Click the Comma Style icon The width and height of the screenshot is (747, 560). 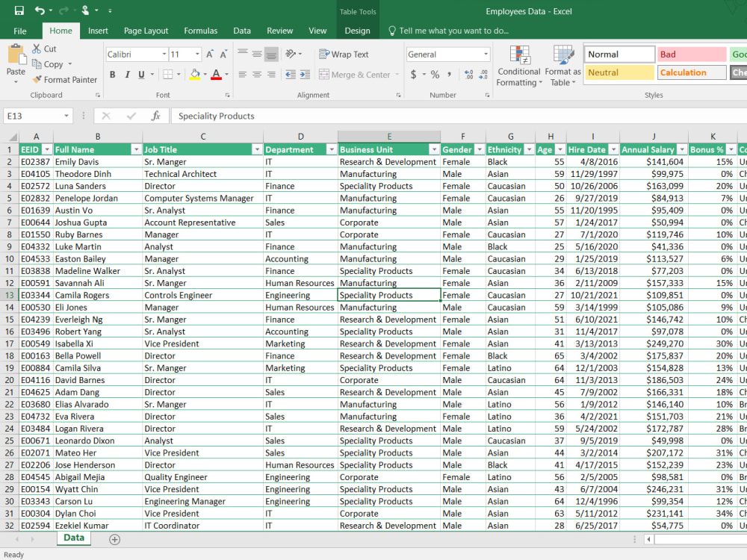point(449,74)
